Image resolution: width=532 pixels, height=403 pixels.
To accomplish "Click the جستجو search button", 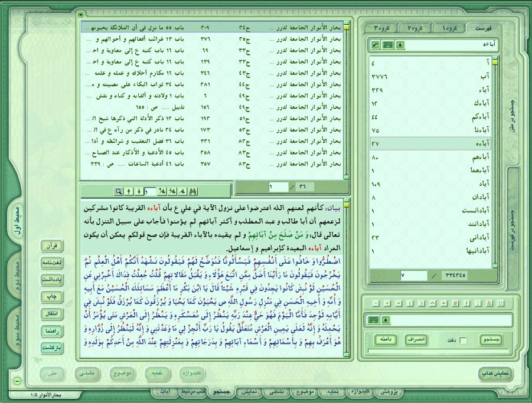I will click(491, 340).
